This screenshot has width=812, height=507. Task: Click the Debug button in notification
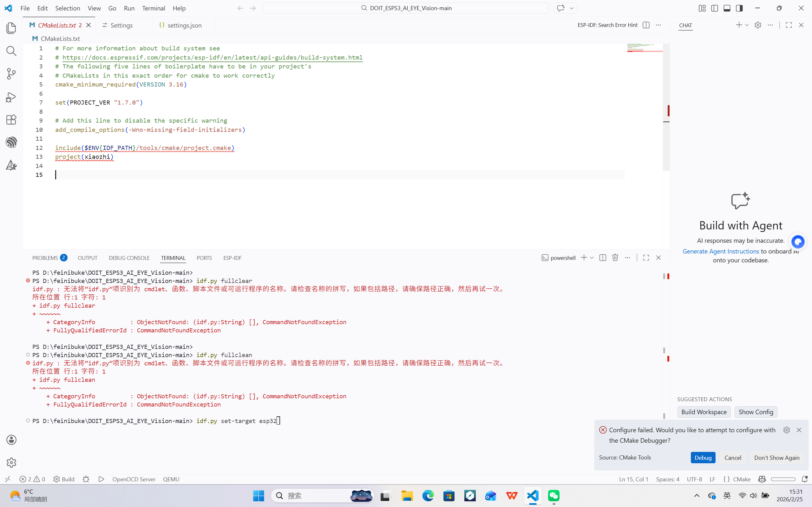pos(703,457)
